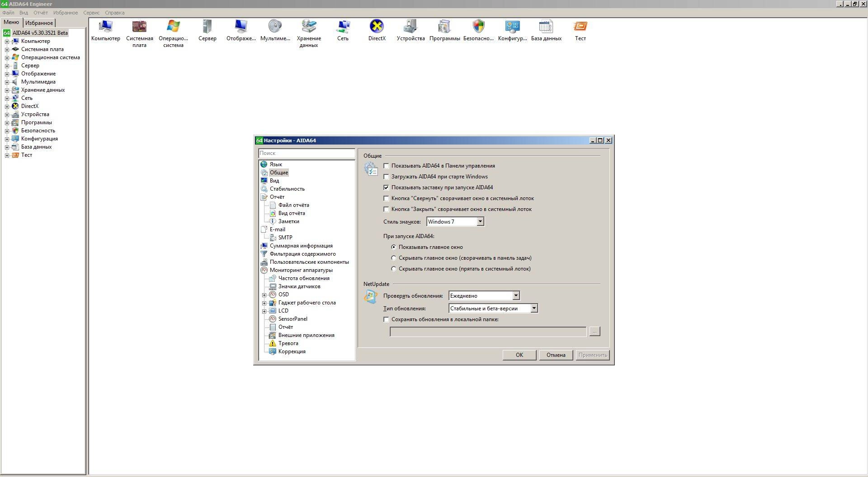Image resolution: width=868 pixels, height=477 pixels.
Task: Open Тип обновления dropdown
Action: [493, 309]
